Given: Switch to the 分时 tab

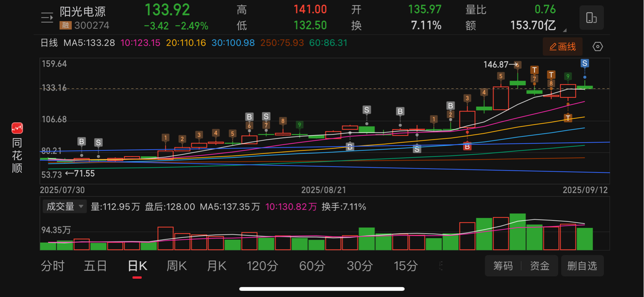Looking at the screenshot, I should [x=53, y=266].
